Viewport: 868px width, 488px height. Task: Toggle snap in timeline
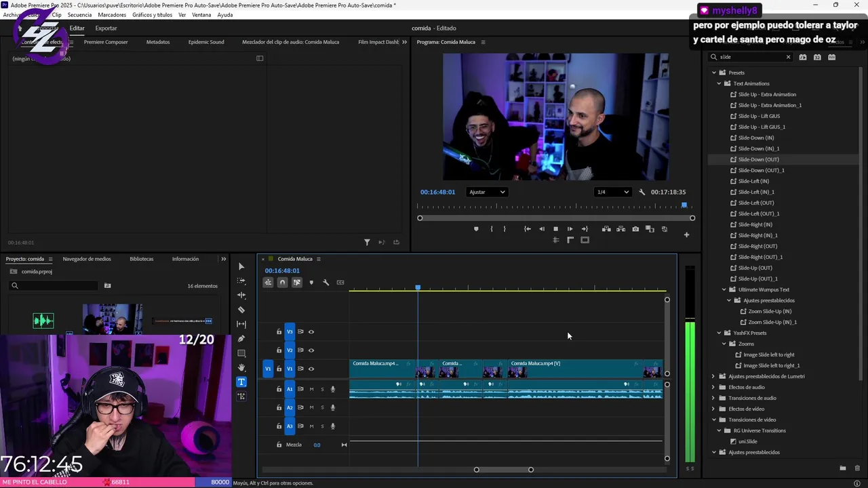(282, 283)
